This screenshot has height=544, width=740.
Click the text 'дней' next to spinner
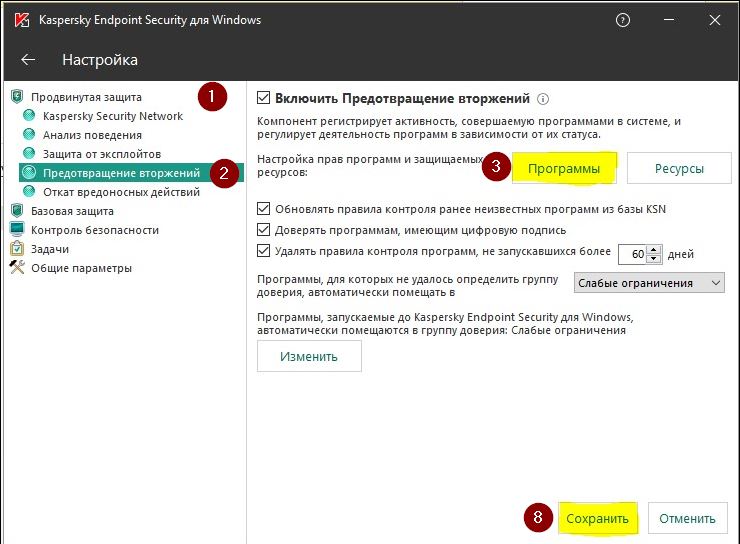click(x=681, y=254)
